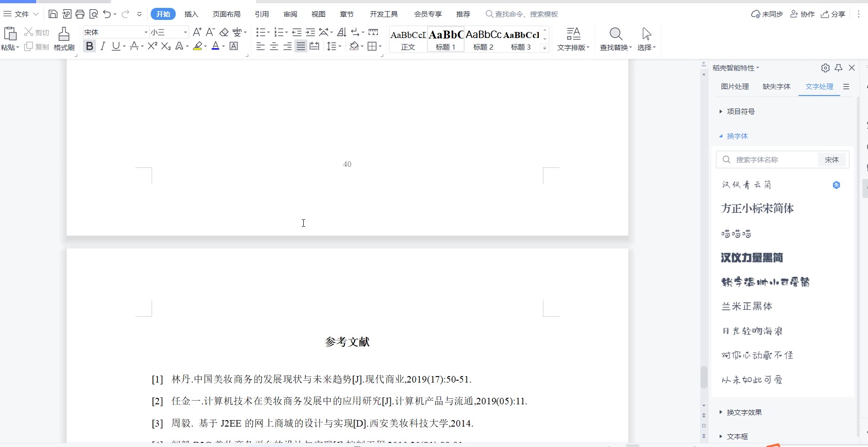Click the Format Painter brush icon

tap(64, 33)
